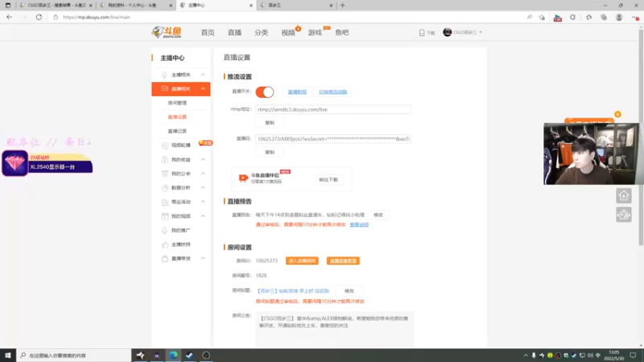The width and height of the screenshot is (644, 362).
Task: Switch to the 我的资料 个人中心 tab
Action: click(x=135, y=6)
